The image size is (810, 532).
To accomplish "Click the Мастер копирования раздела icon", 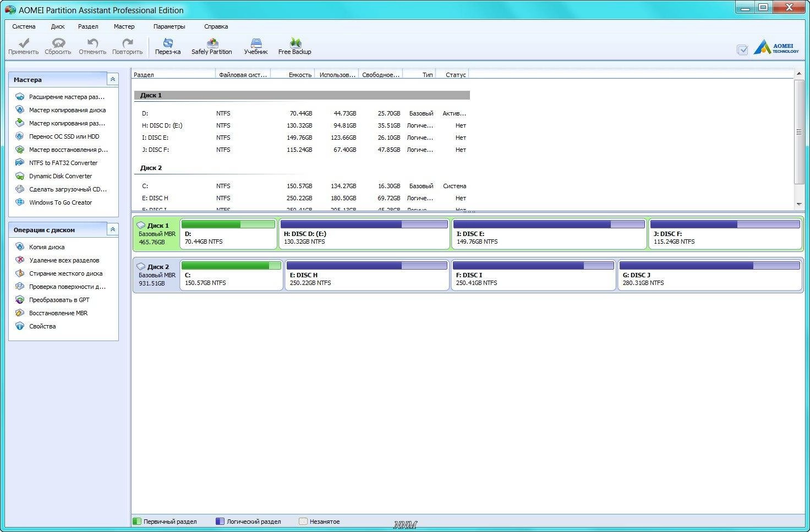I will tap(20, 123).
